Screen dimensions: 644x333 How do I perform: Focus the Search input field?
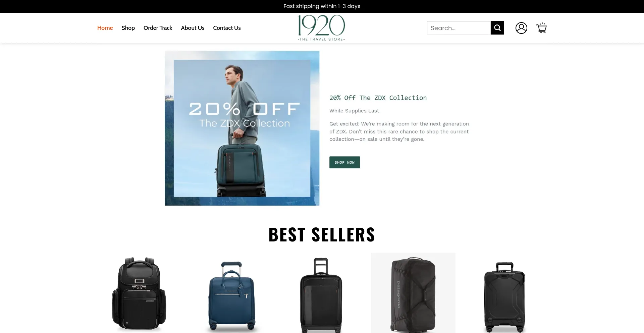[x=459, y=28]
